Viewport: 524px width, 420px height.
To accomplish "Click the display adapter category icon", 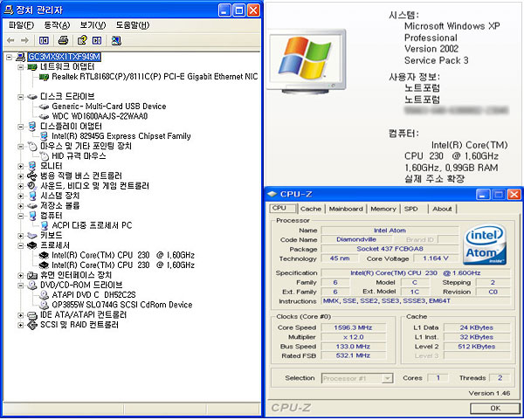I will click(x=32, y=127).
